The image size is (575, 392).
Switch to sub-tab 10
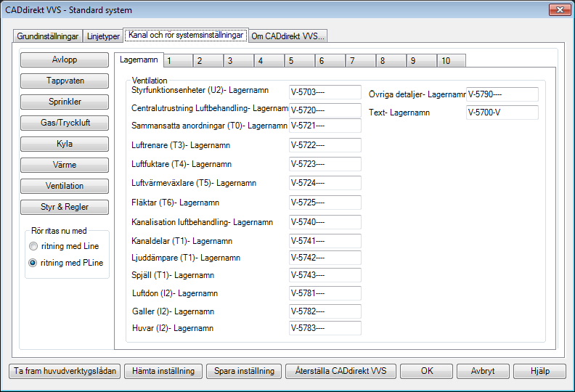click(452, 61)
